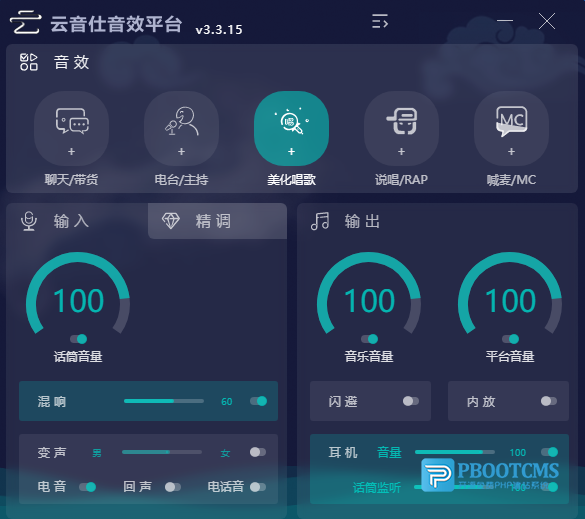Adjust the 变声 male-female pitch slider
Viewport: 585px width, 519px height.
point(162,452)
